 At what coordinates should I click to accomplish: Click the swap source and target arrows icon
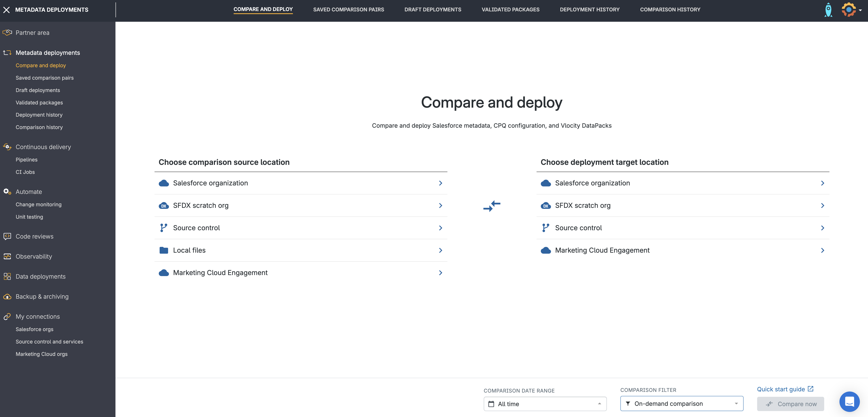tap(492, 206)
